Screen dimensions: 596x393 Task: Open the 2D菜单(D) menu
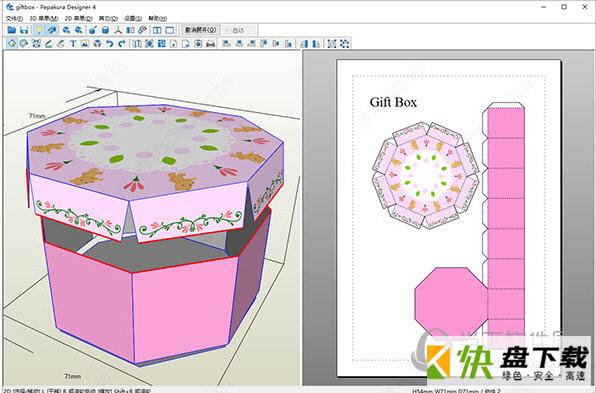pos(78,18)
